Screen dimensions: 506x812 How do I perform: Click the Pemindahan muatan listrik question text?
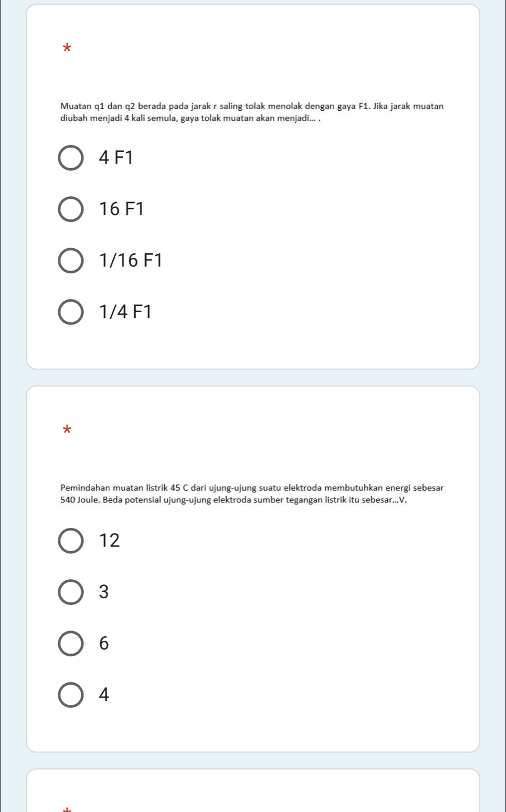coord(252,494)
